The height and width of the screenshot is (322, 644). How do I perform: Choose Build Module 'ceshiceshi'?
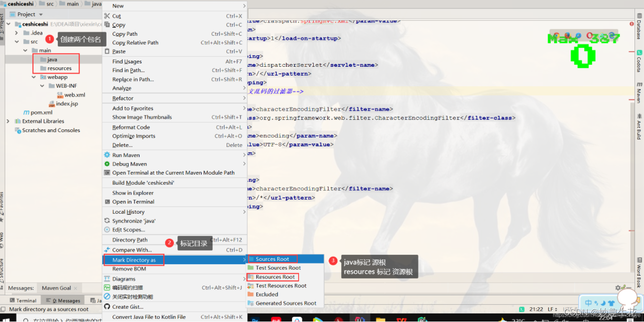[x=174, y=183]
